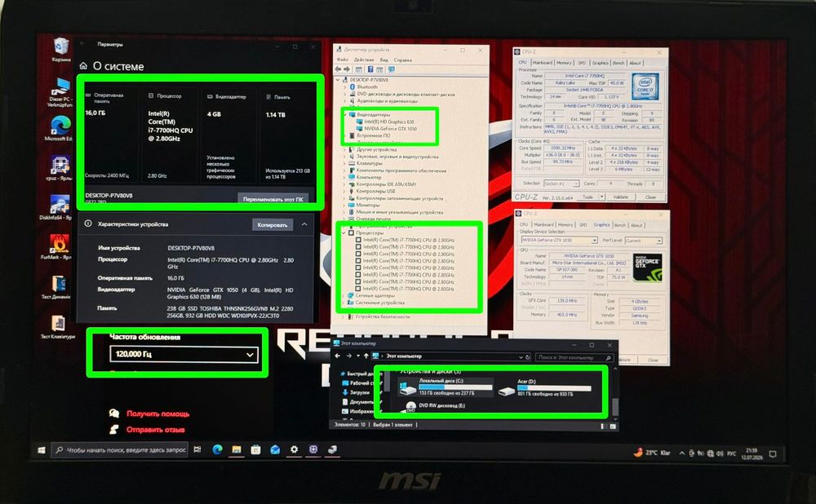Expand the Клавиатуры node in Device Manager
Viewport: 816px width, 504px height.
[x=344, y=163]
